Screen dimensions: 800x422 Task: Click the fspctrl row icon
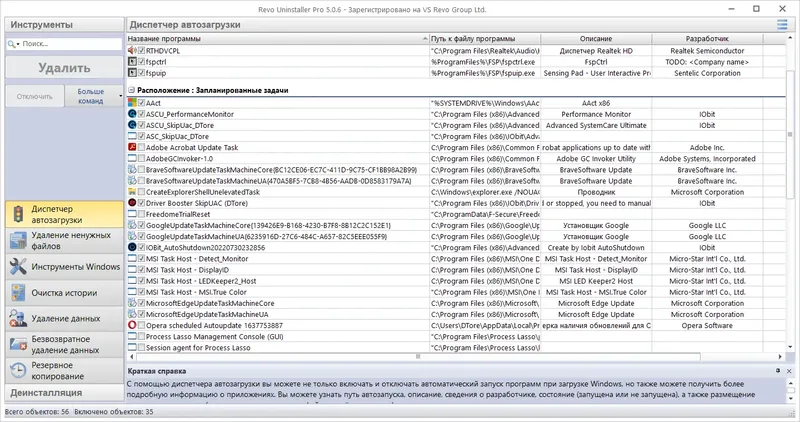pyautogui.click(x=132, y=62)
